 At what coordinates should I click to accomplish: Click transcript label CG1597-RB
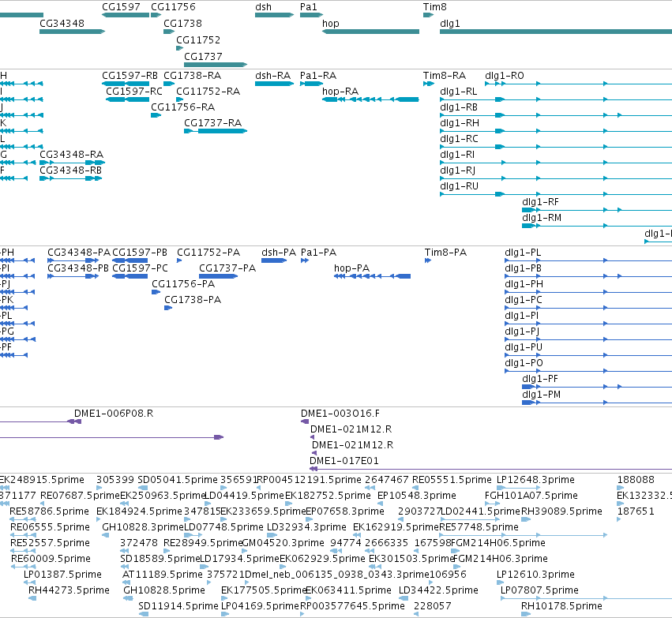coord(130,76)
